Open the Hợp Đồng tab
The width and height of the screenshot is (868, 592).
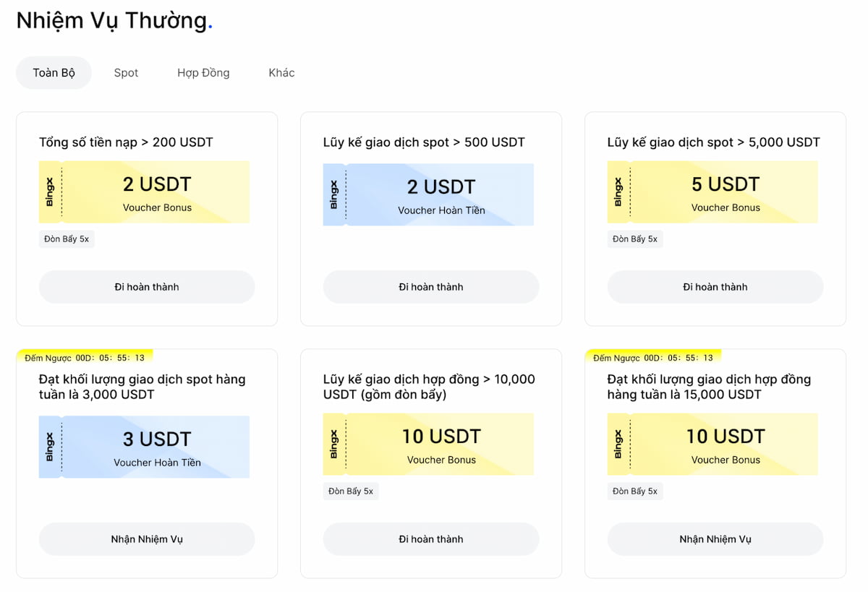[x=203, y=73]
